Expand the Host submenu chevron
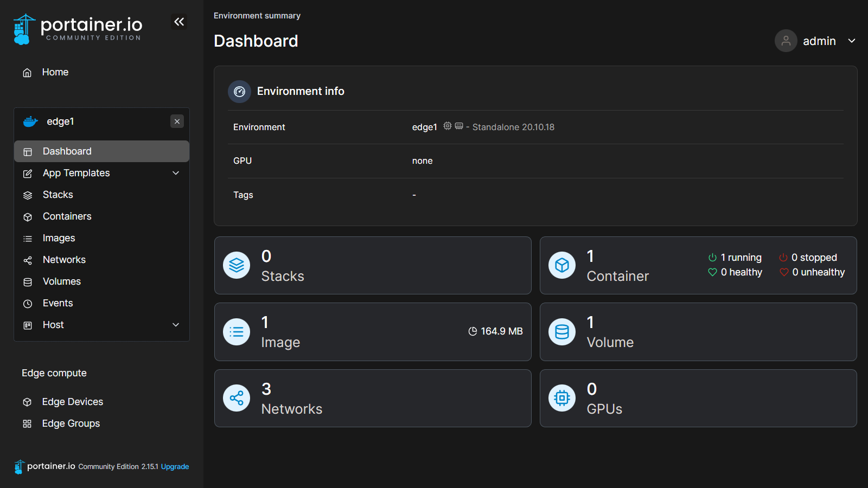 [x=176, y=325]
